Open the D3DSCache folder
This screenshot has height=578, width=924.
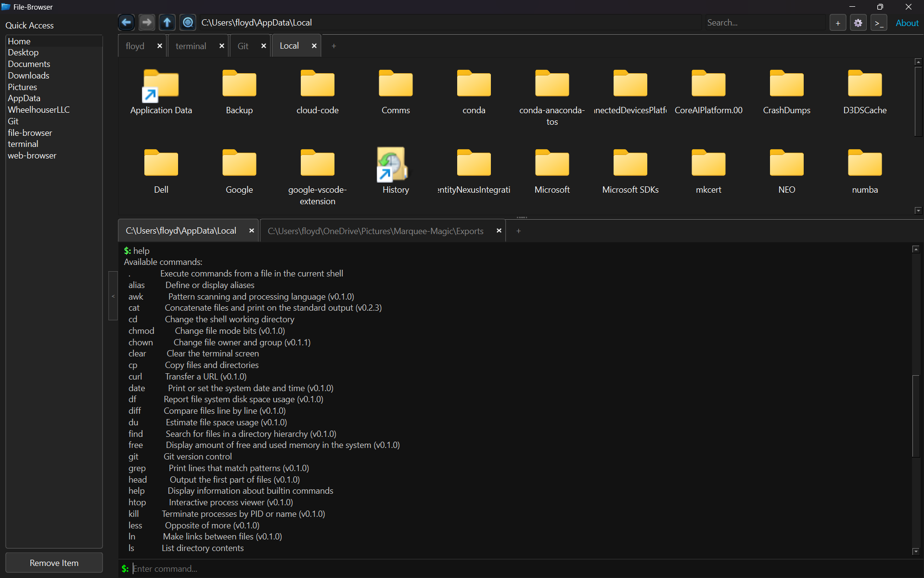tap(865, 92)
